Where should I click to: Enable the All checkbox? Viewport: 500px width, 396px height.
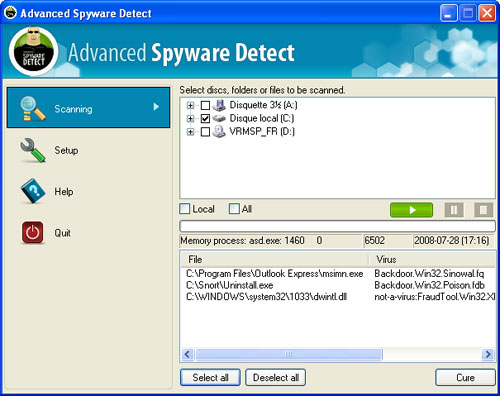click(234, 209)
